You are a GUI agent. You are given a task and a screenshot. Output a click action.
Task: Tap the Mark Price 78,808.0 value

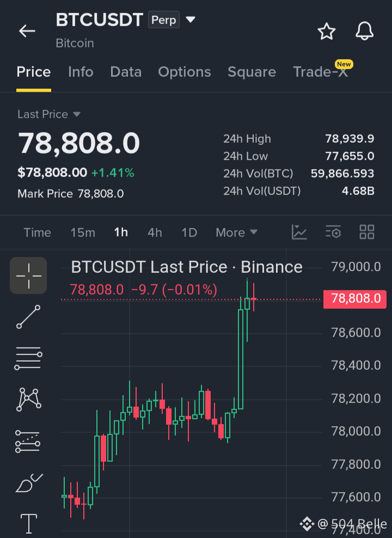(101, 194)
